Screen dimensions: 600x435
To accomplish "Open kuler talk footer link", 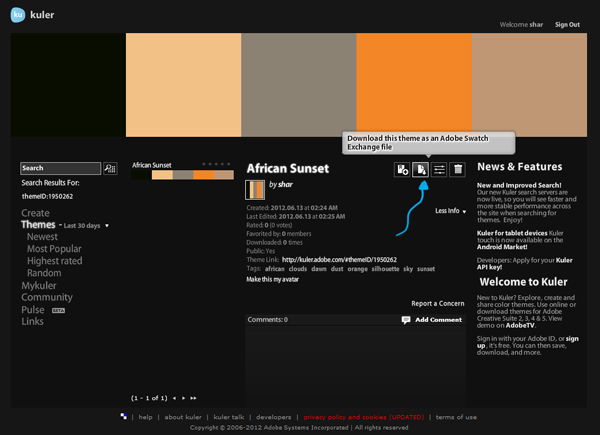I will (x=229, y=417).
